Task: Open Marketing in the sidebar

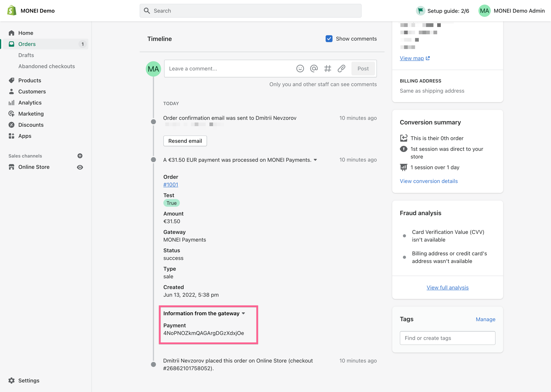Action: pyautogui.click(x=31, y=114)
